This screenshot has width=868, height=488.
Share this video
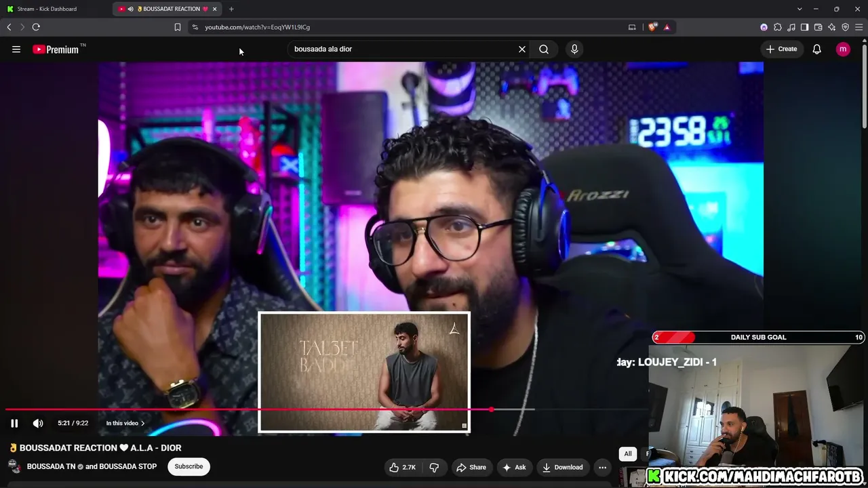click(x=471, y=467)
